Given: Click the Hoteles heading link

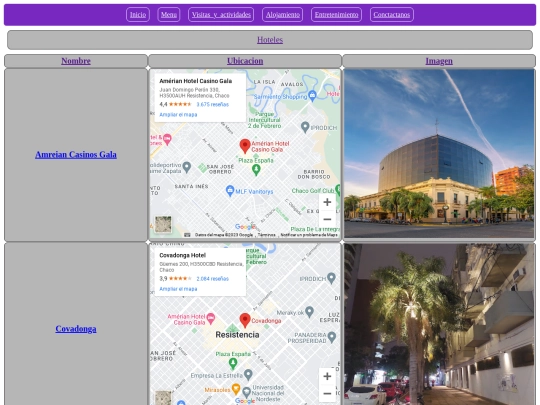Looking at the screenshot, I should click(270, 40).
